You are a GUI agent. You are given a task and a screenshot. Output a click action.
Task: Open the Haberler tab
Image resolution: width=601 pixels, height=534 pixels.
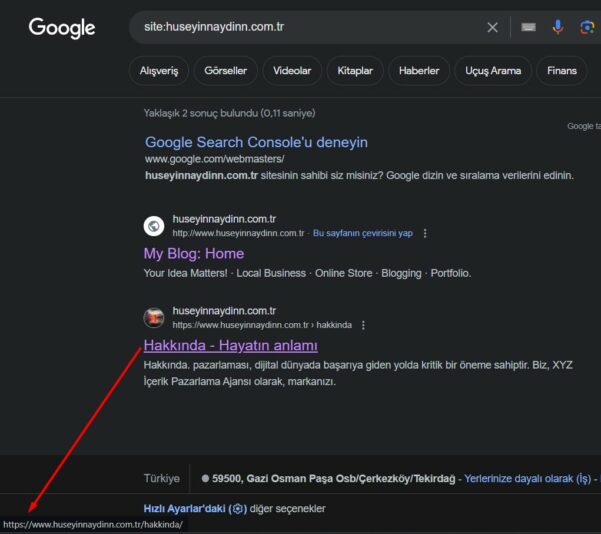(418, 71)
